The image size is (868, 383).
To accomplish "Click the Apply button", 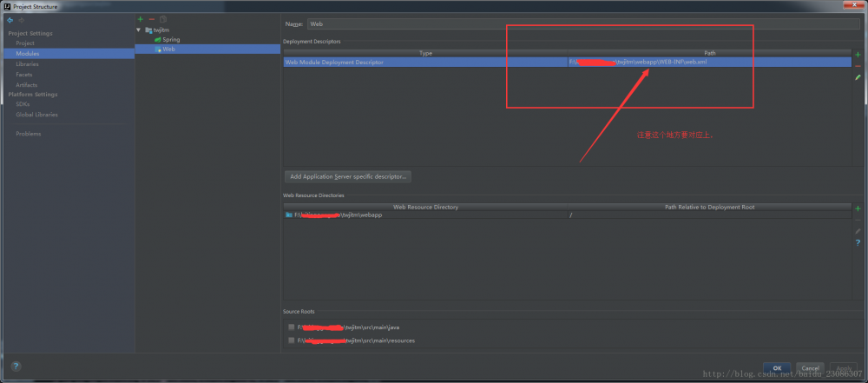I will 844,368.
